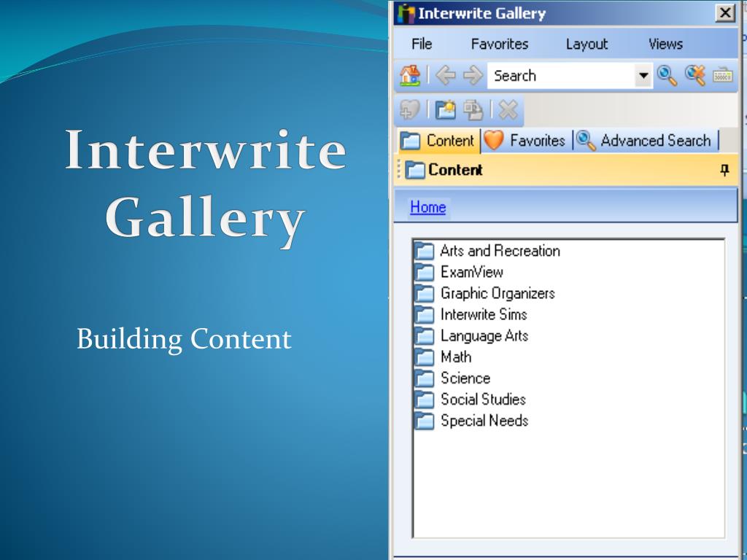Image resolution: width=747 pixels, height=560 pixels.
Task: Click the Home breadcrumb link
Action: click(x=427, y=207)
